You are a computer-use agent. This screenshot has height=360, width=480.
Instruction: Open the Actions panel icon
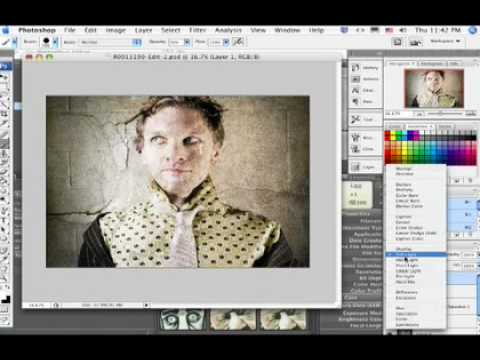click(x=365, y=79)
